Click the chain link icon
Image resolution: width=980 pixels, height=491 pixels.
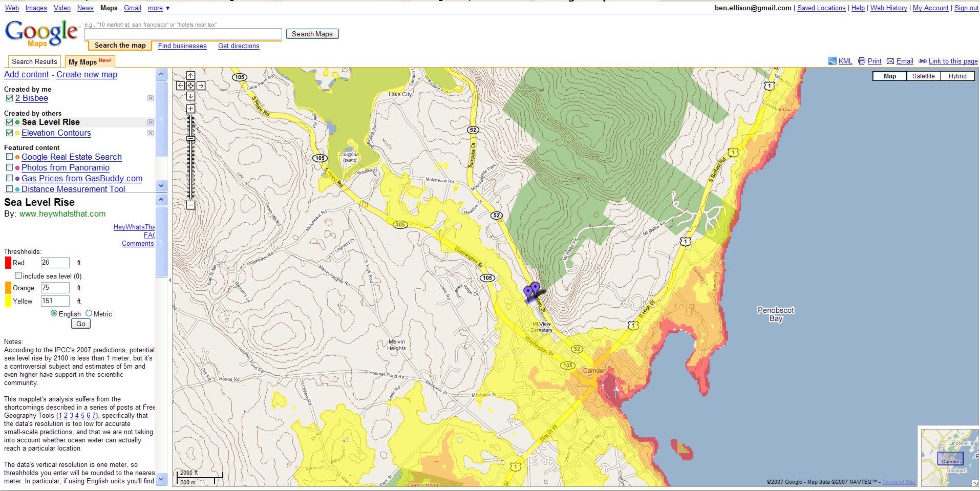pyautogui.click(x=923, y=61)
